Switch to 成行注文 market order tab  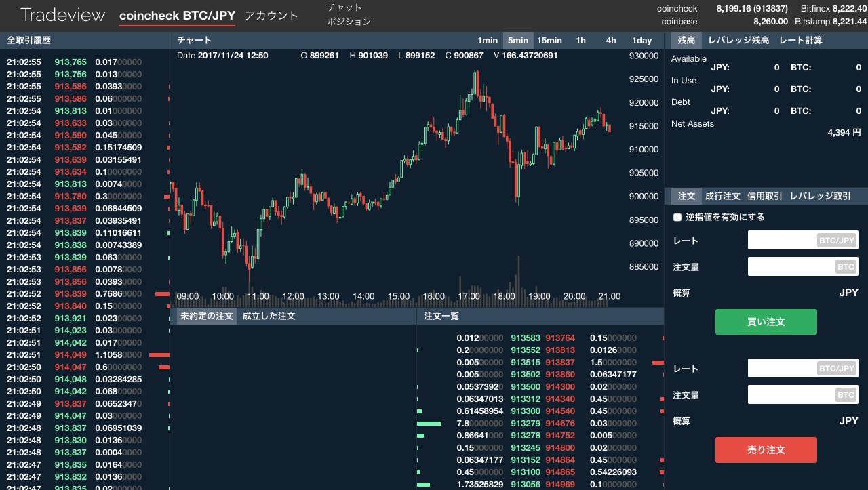(x=722, y=196)
